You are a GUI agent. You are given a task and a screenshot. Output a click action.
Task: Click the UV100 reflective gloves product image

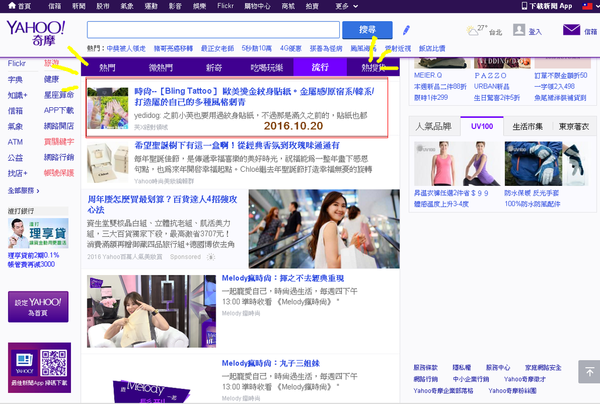click(546, 164)
